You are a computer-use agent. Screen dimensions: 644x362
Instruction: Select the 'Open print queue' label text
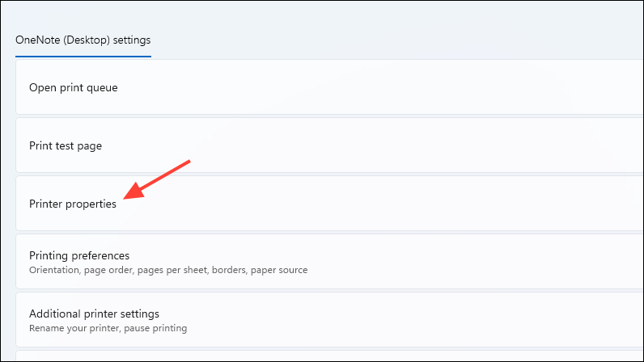[x=73, y=87]
